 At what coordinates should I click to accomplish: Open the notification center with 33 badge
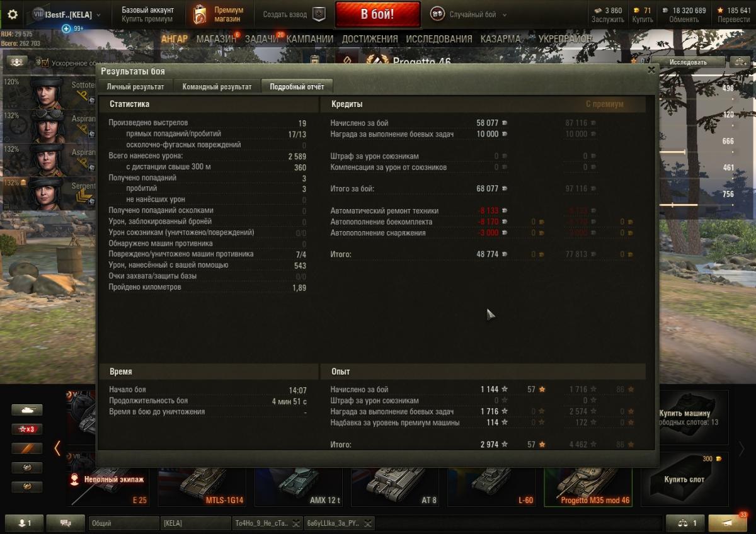point(728,523)
